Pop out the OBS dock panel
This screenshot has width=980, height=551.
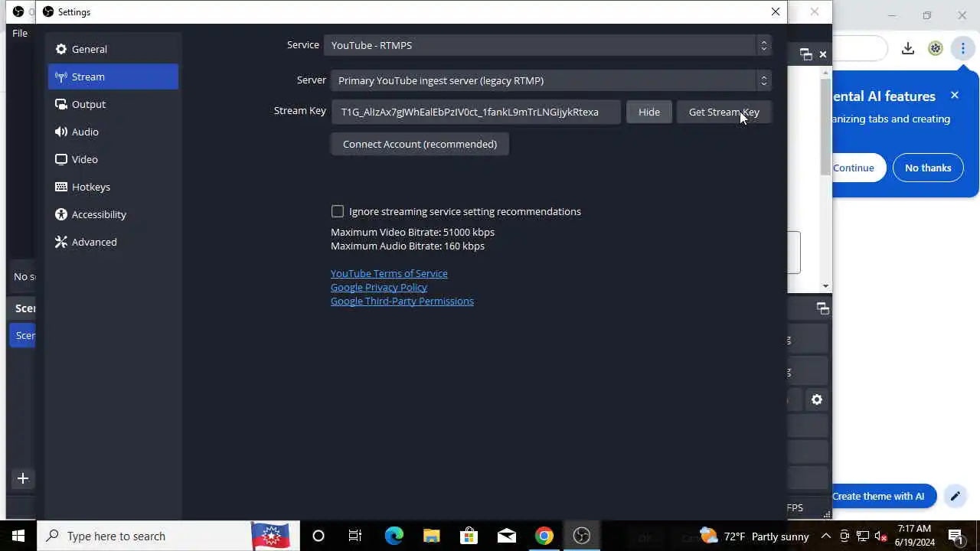(805, 54)
